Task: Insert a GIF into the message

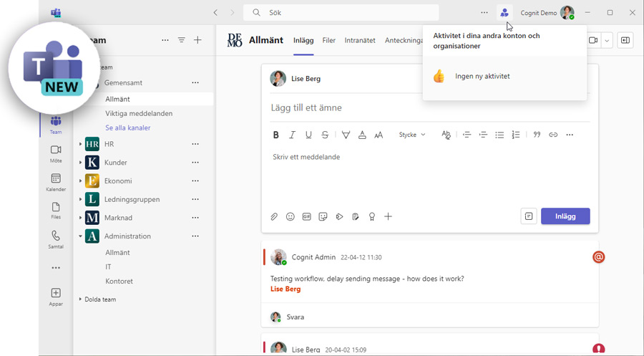Action: tap(307, 216)
